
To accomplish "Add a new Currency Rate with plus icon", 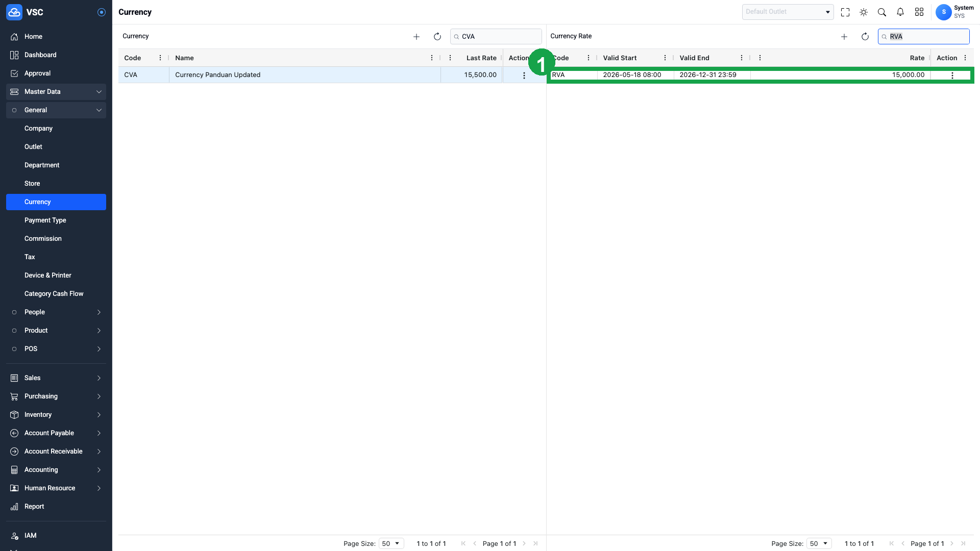I will tap(844, 37).
